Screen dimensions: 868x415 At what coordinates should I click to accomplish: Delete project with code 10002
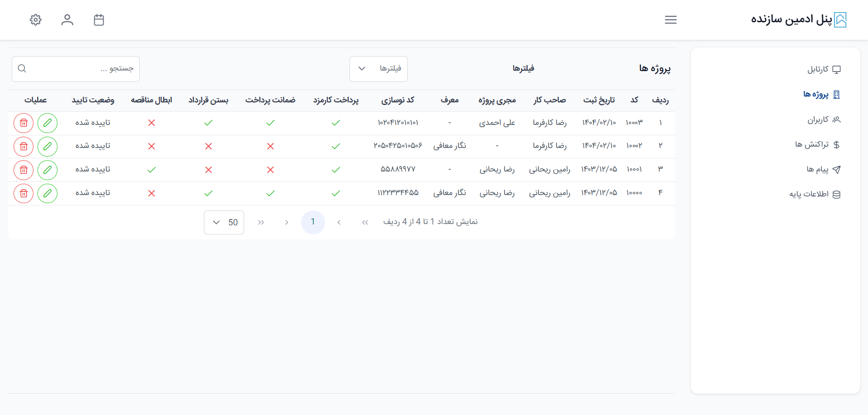coord(24,147)
